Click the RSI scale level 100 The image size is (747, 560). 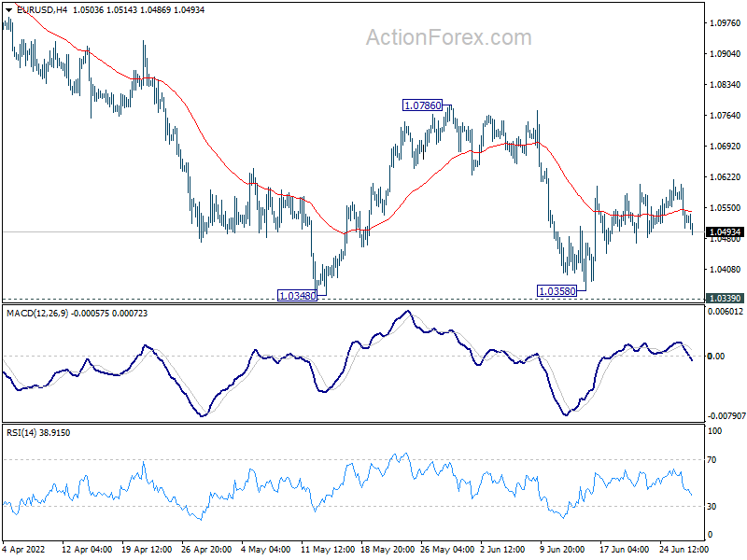coord(714,431)
